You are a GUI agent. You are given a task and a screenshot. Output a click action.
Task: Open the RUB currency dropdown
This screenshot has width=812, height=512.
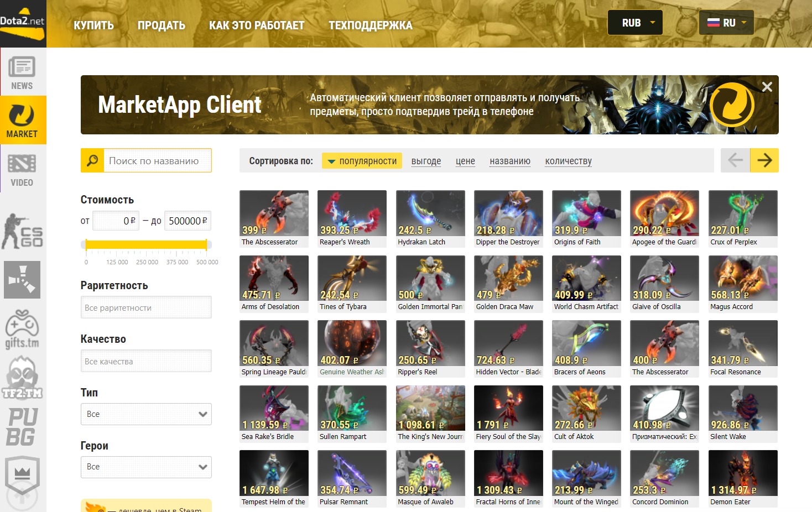pyautogui.click(x=635, y=23)
